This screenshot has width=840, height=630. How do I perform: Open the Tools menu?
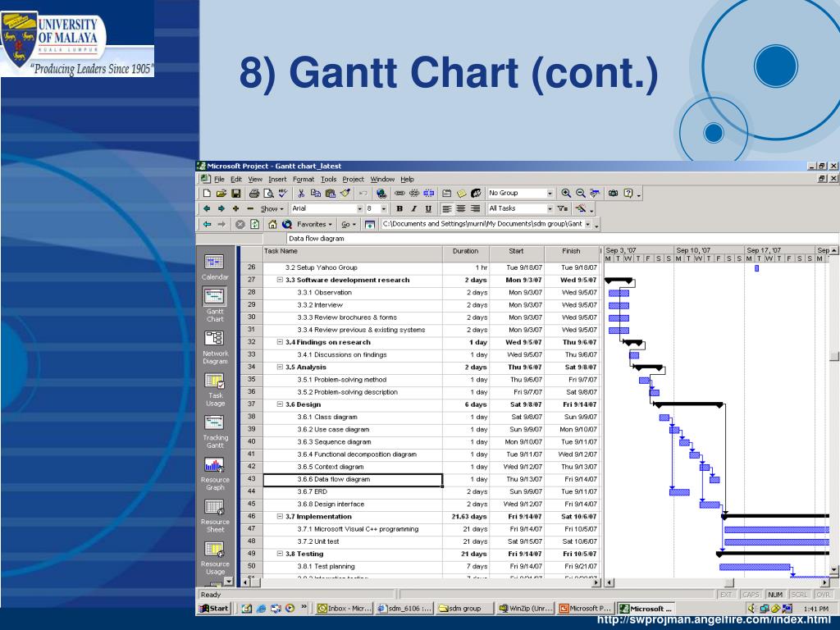point(328,180)
